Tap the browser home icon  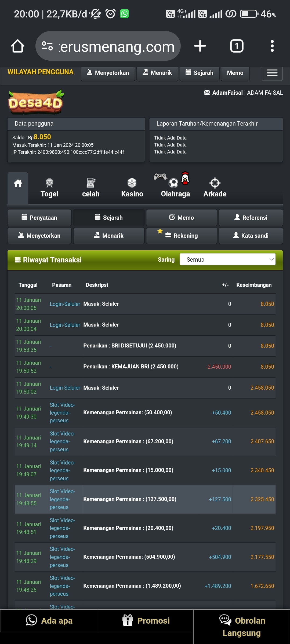coord(18,46)
